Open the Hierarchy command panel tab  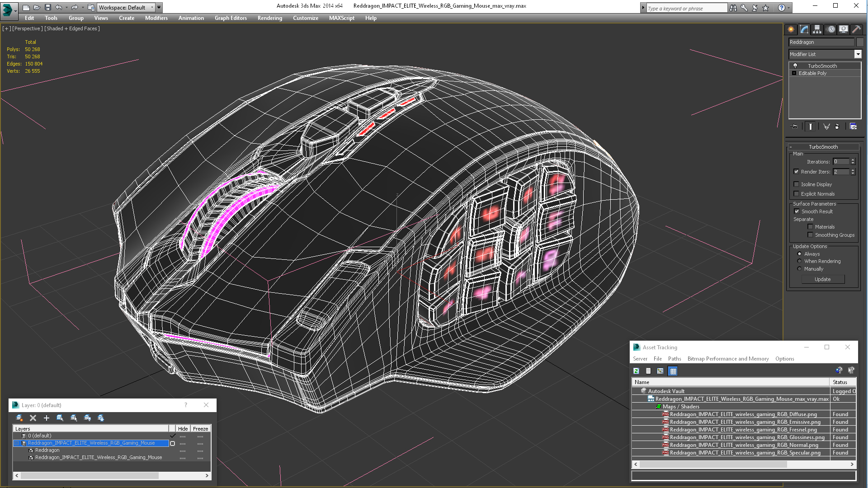coord(817,29)
